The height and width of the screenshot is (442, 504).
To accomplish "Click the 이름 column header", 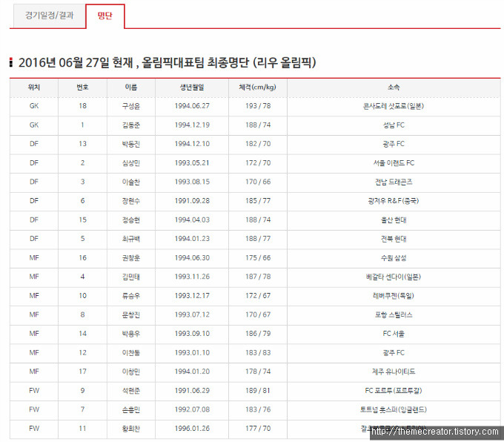I will pos(131,88).
